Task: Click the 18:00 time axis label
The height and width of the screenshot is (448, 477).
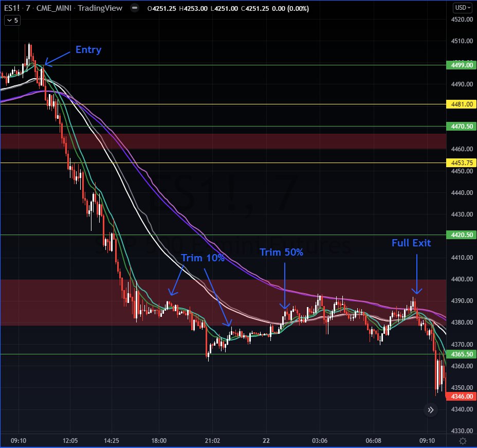Action: tap(159, 440)
